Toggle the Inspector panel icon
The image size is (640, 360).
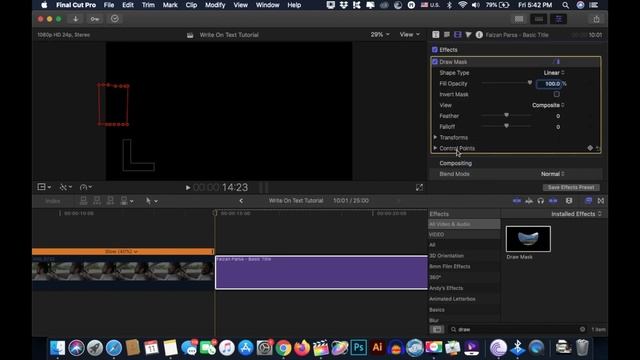(x=558, y=19)
